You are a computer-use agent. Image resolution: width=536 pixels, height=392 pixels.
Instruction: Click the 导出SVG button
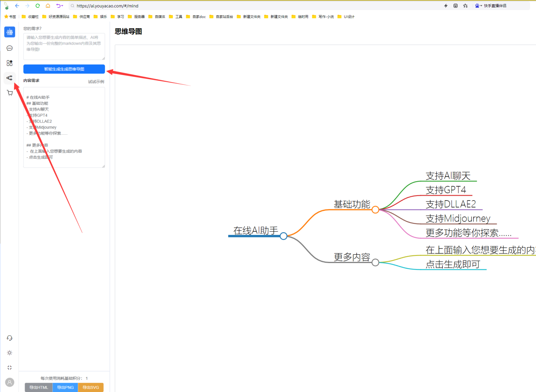pos(91,387)
